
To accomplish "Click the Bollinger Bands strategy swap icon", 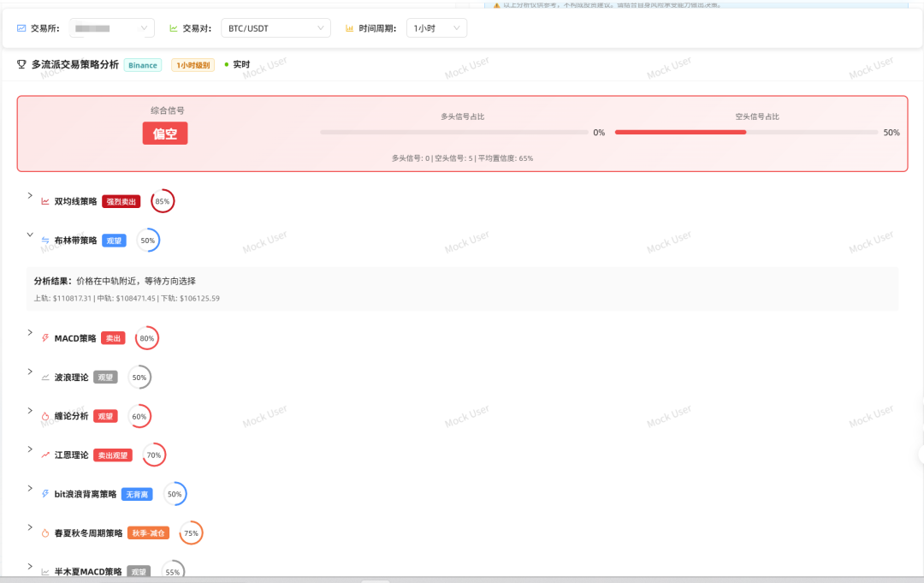I will (45, 241).
